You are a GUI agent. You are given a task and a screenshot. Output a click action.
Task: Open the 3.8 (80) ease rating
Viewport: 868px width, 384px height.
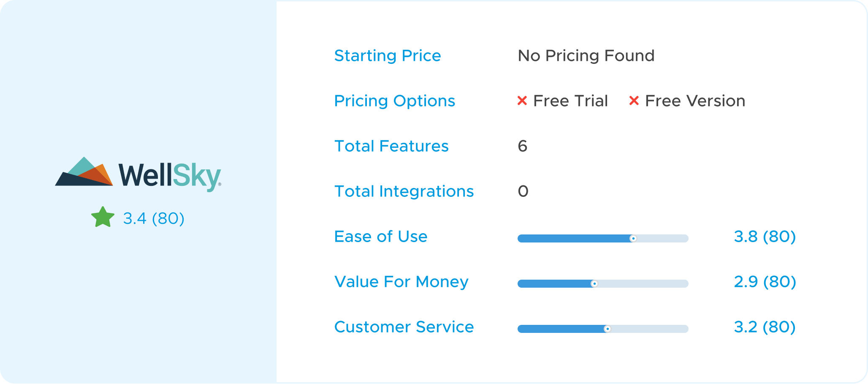tap(765, 237)
